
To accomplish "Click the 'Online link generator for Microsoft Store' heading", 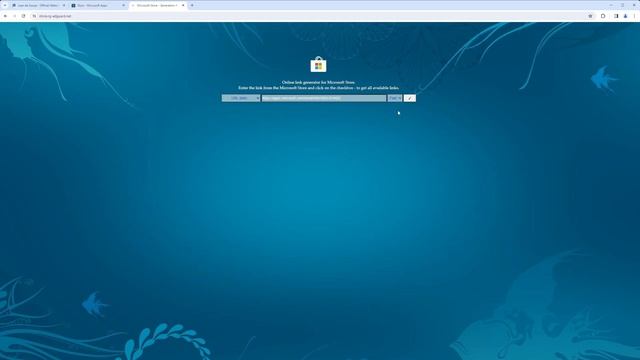I will coord(318,82).
